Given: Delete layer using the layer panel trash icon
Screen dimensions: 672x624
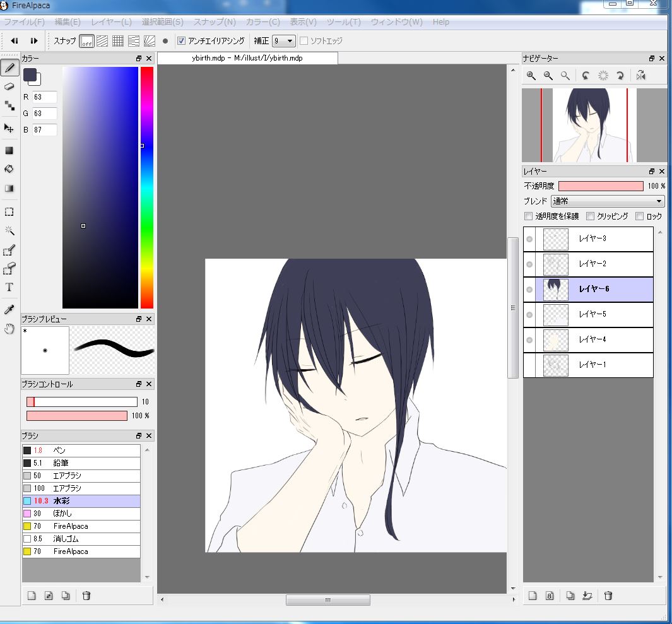Looking at the screenshot, I should (x=608, y=596).
